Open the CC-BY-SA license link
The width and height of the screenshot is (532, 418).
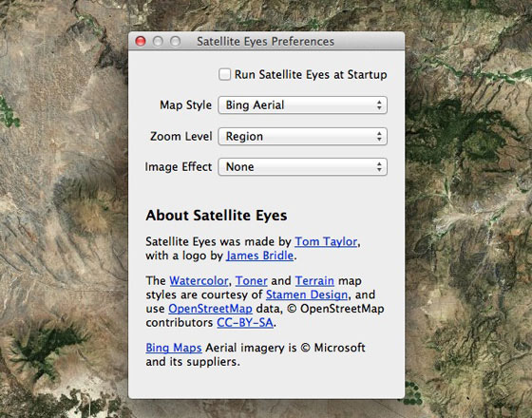(x=245, y=322)
